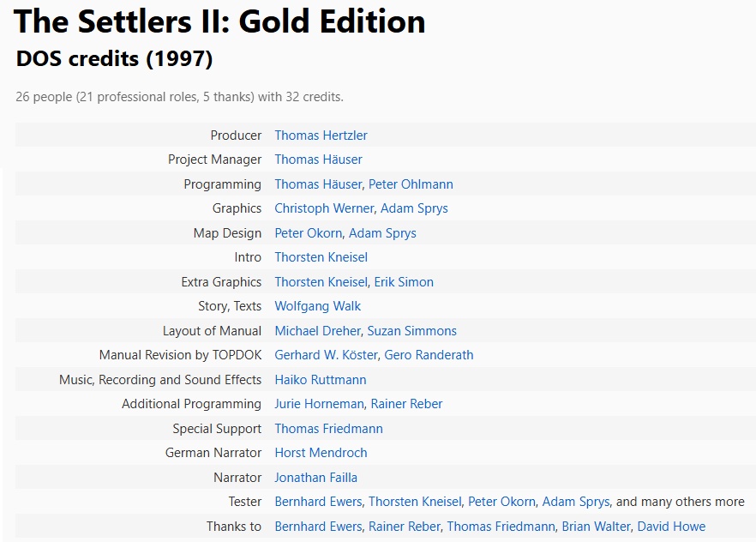Select Haiko Ruttmann music credit link
This screenshot has height=542, width=756.
tap(321, 380)
